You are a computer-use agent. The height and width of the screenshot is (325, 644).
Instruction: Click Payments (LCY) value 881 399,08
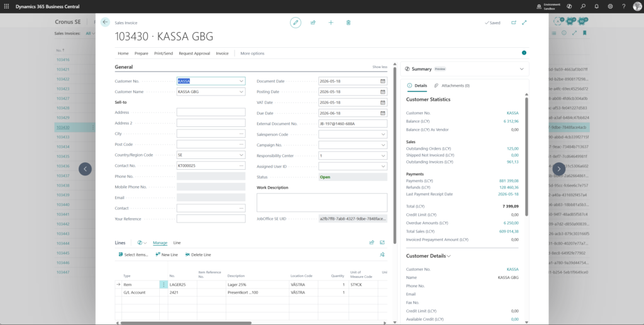(508, 180)
